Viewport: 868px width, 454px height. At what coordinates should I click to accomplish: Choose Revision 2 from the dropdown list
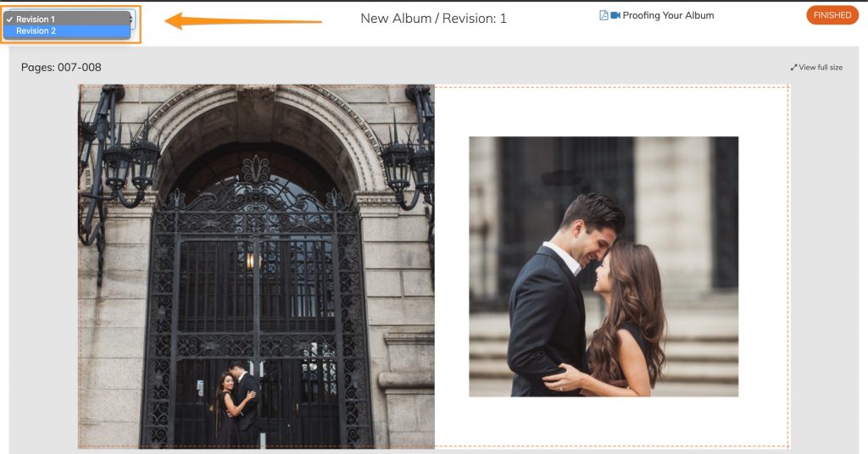tap(67, 31)
